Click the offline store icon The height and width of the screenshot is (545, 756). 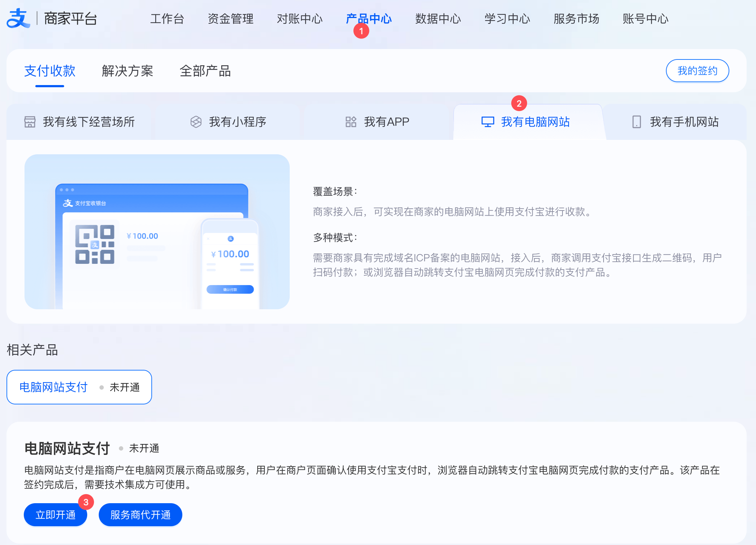pyautogui.click(x=30, y=122)
